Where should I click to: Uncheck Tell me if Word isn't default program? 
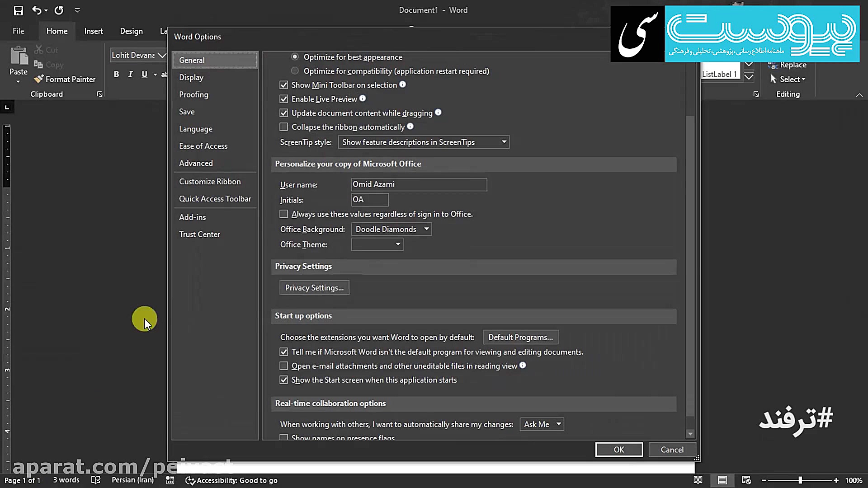coord(283,352)
